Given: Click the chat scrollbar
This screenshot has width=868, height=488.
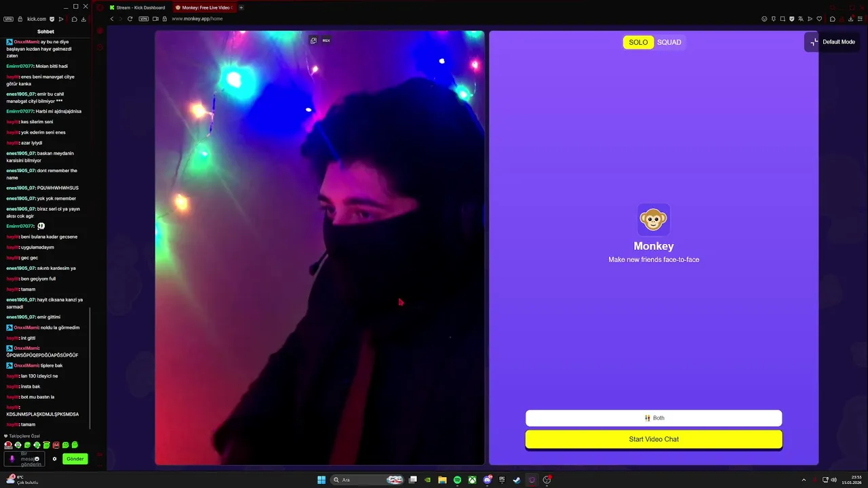Looking at the screenshot, I should pos(90,368).
